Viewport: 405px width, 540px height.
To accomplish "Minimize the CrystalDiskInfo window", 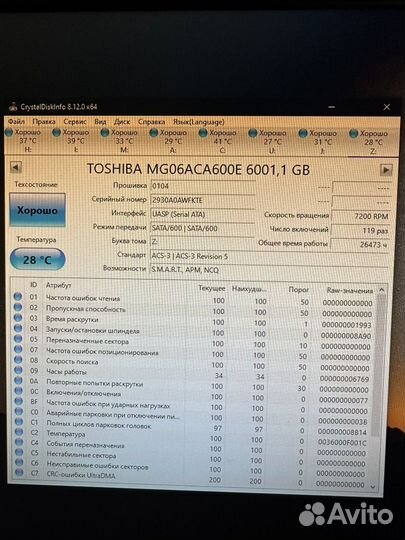I will coord(331,107).
